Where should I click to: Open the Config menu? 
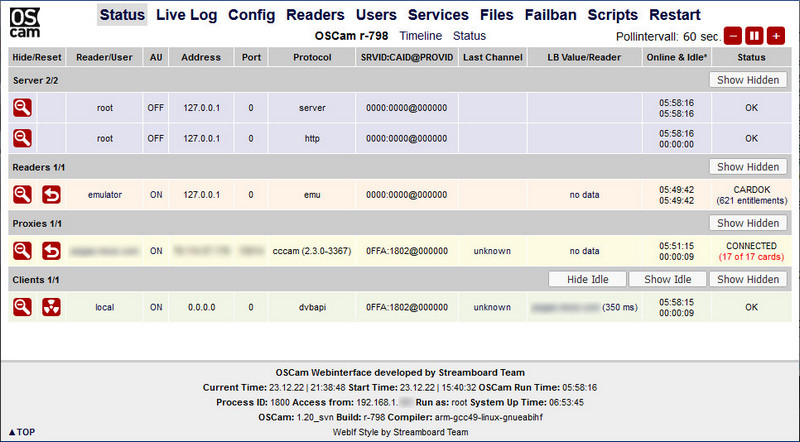(x=252, y=15)
